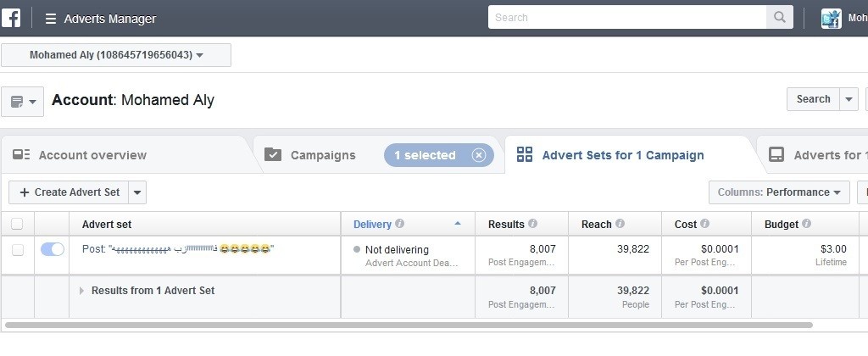This screenshot has width=868, height=356.
Task: Click the Create Advert Set button
Action: pyautogui.click(x=70, y=192)
